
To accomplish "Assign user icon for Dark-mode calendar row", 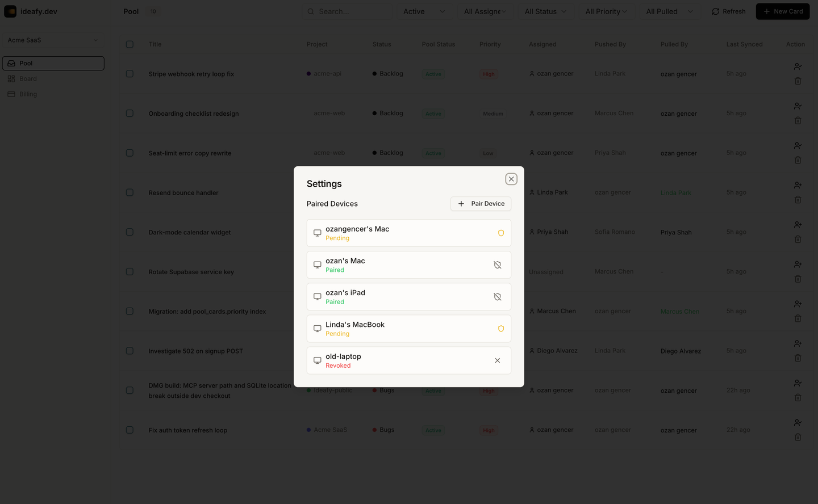I will coord(798,225).
